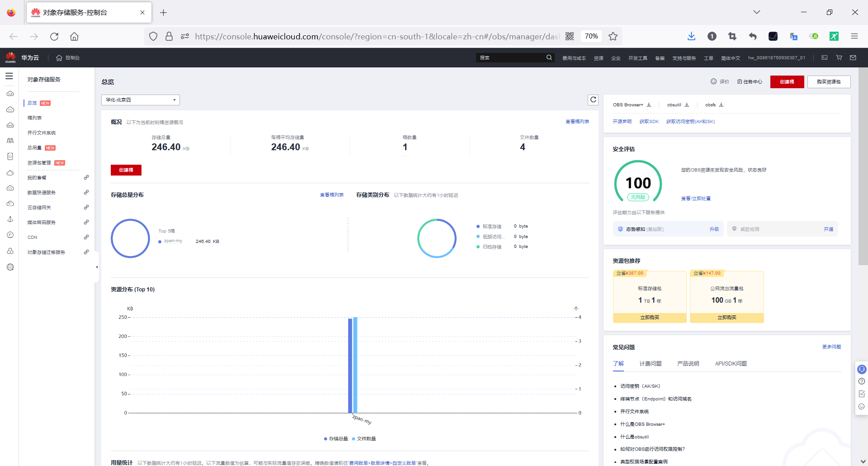This screenshot has height=466, width=868.
Task: Click the refresh icon beside region selector
Action: tap(593, 100)
